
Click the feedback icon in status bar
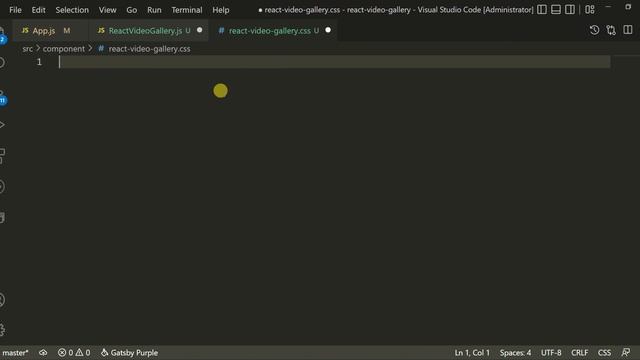pyautogui.click(x=625, y=353)
